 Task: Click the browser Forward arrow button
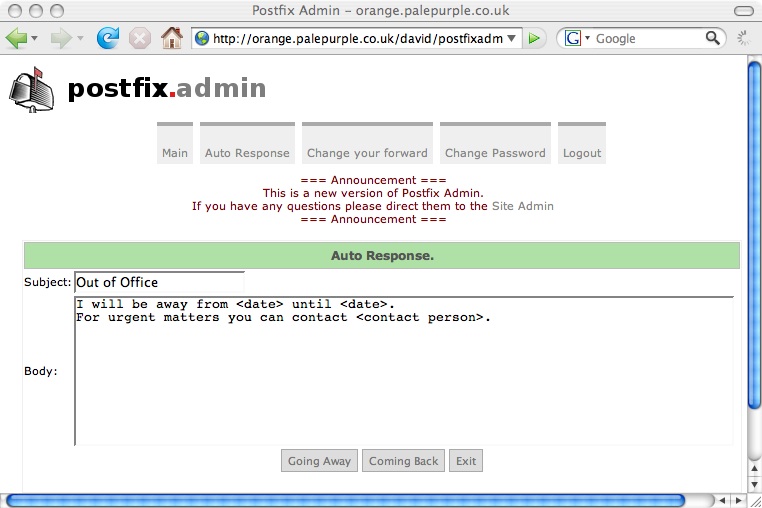point(62,38)
